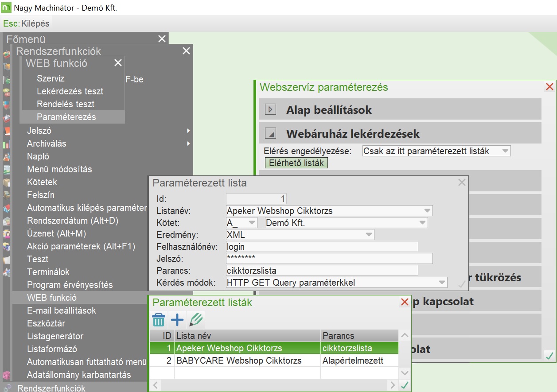Collapse Webáruház lekérdezések section
The width and height of the screenshot is (557, 392).
pyautogui.click(x=270, y=133)
